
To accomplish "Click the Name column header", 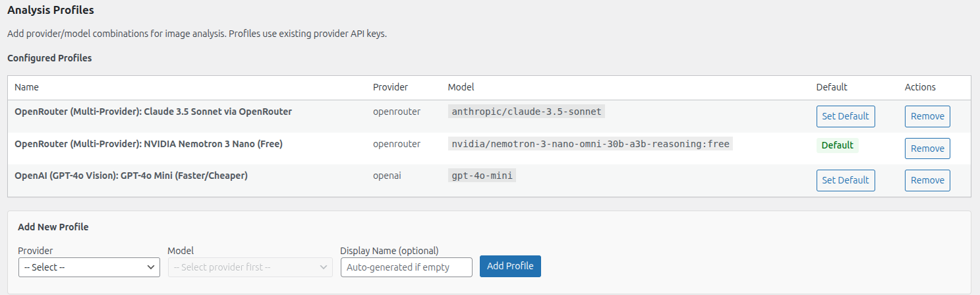I will point(26,87).
